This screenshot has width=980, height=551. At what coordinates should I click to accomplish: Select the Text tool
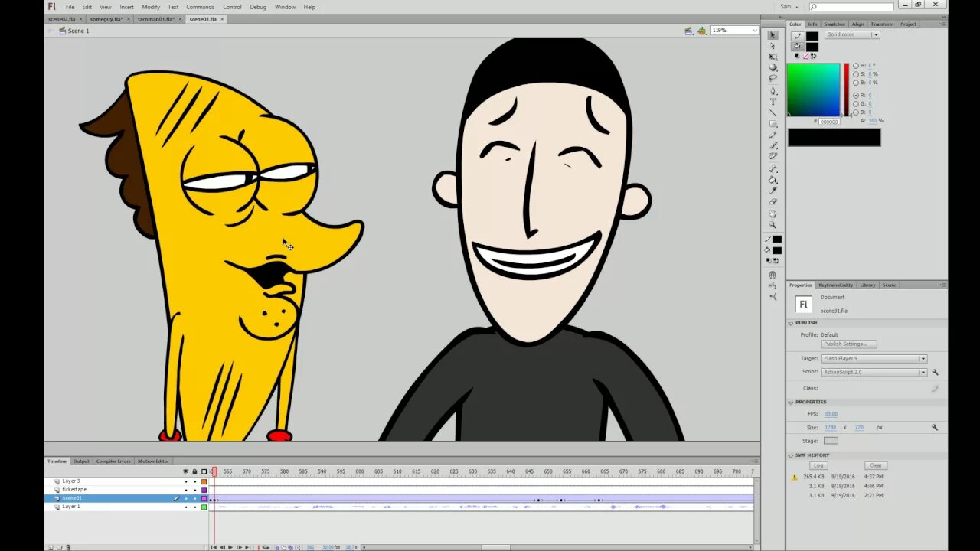pyautogui.click(x=773, y=102)
